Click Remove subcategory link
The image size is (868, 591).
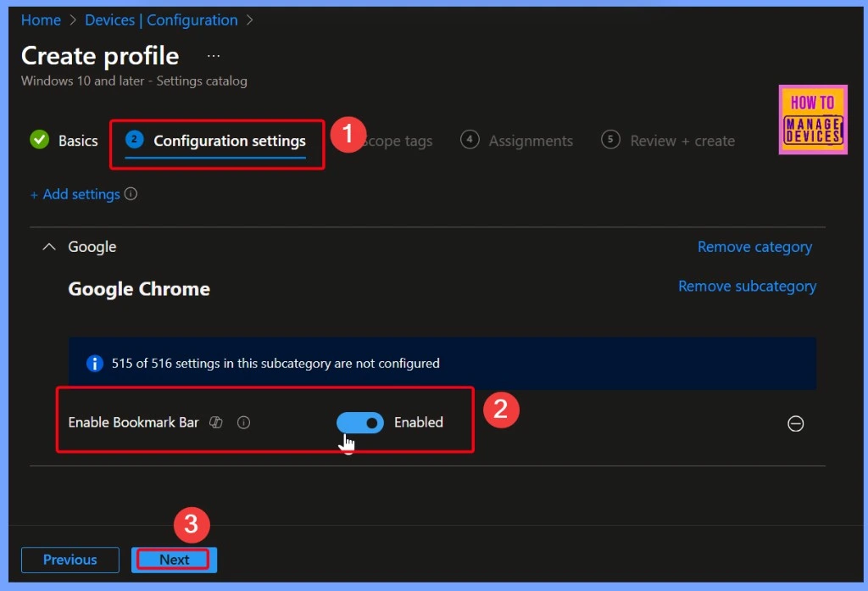(747, 286)
